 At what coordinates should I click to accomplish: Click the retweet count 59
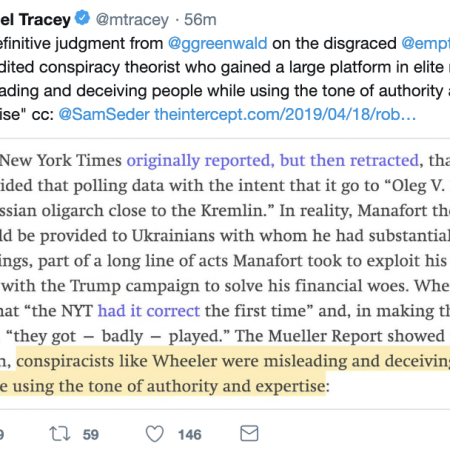pyautogui.click(x=91, y=435)
